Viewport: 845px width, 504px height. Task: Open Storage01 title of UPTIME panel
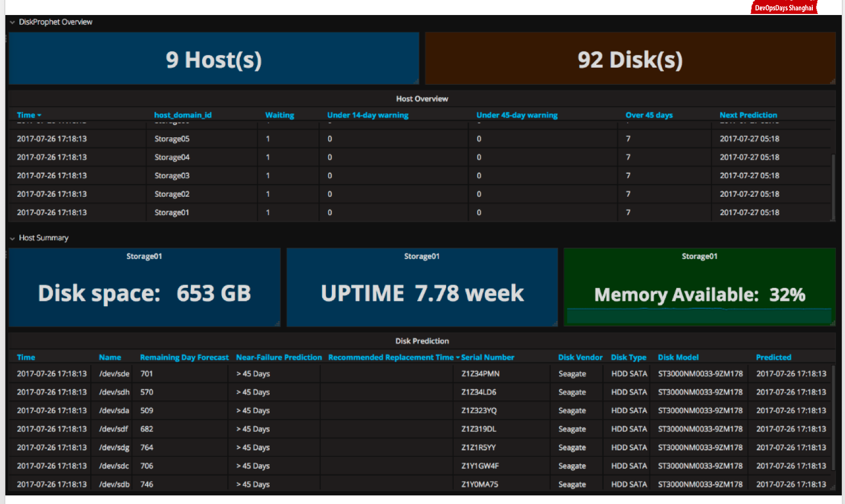coord(422,256)
